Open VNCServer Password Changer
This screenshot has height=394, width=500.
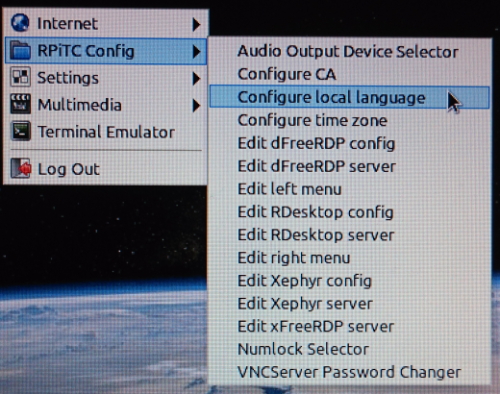[x=349, y=372]
